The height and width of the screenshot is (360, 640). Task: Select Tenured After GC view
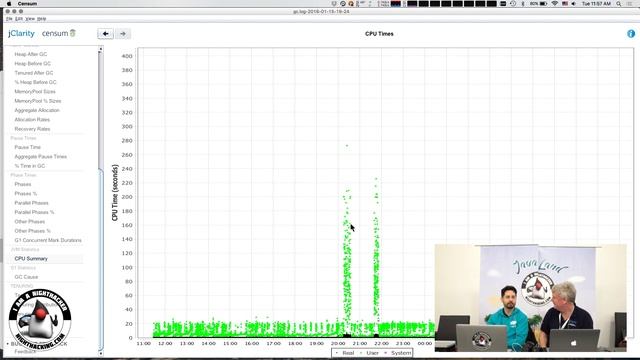pyautogui.click(x=34, y=73)
